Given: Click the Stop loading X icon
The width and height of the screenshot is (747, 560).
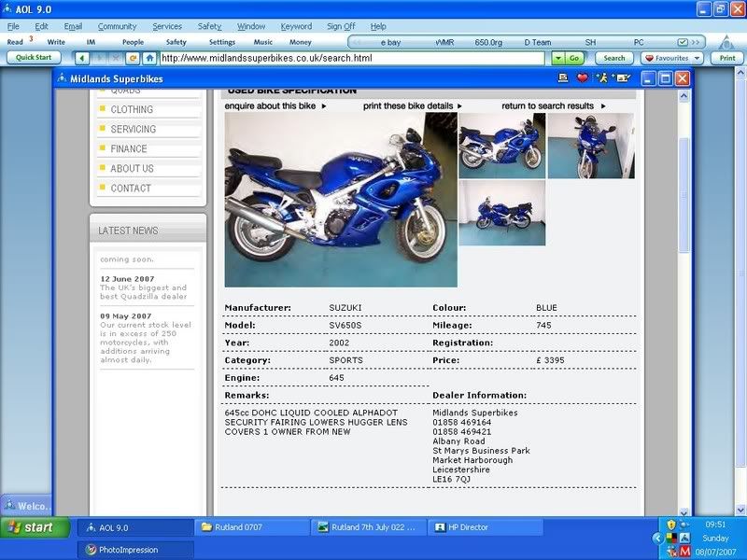Looking at the screenshot, I should 116,58.
